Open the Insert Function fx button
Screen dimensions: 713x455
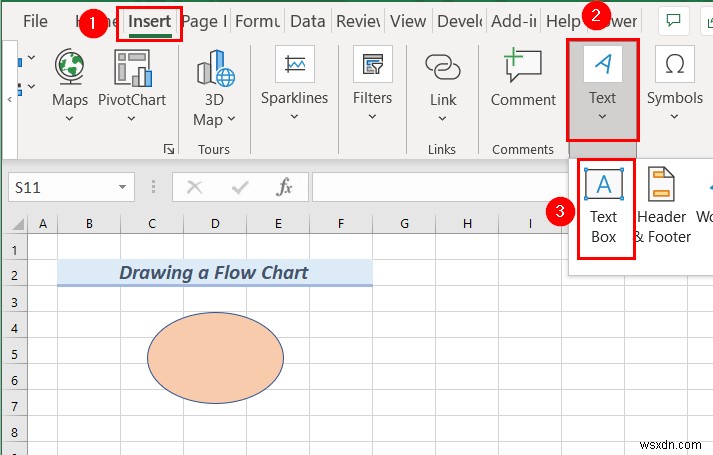tap(284, 187)
